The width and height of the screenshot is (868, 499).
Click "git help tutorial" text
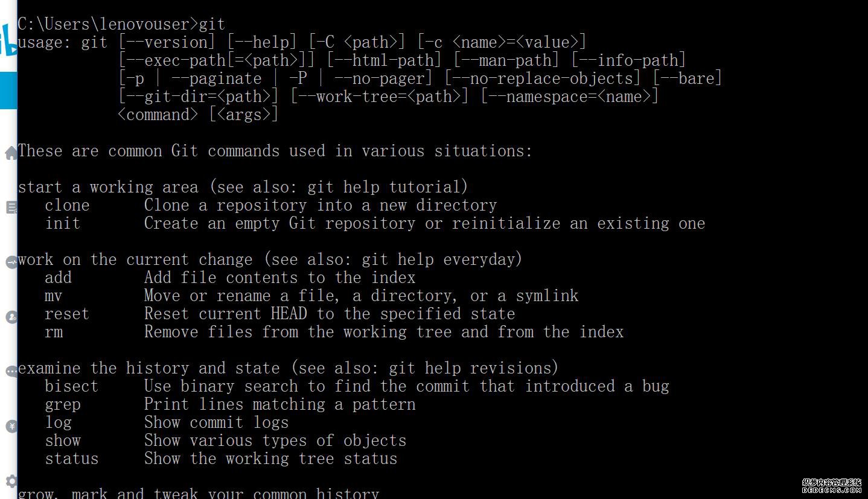point(383,187)
